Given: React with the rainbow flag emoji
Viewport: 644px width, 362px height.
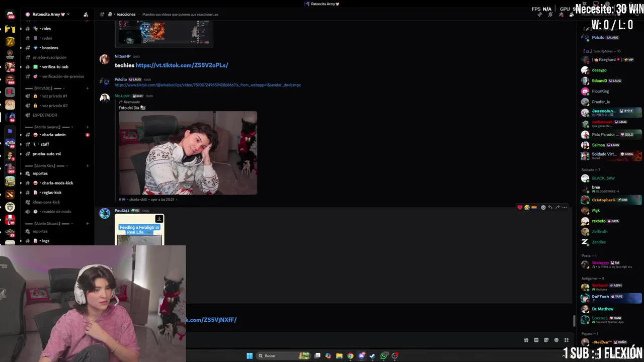Looking at the screenshot, I should [534, 208].
